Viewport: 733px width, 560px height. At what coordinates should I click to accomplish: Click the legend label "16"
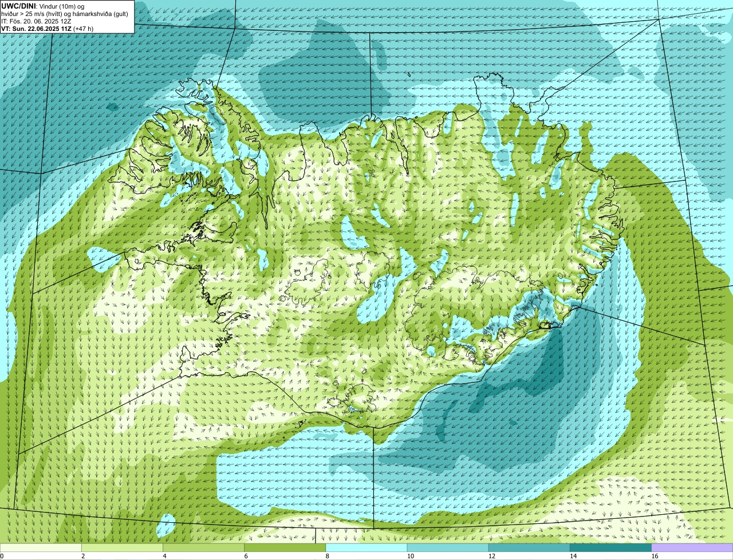[x=655, y=556]
